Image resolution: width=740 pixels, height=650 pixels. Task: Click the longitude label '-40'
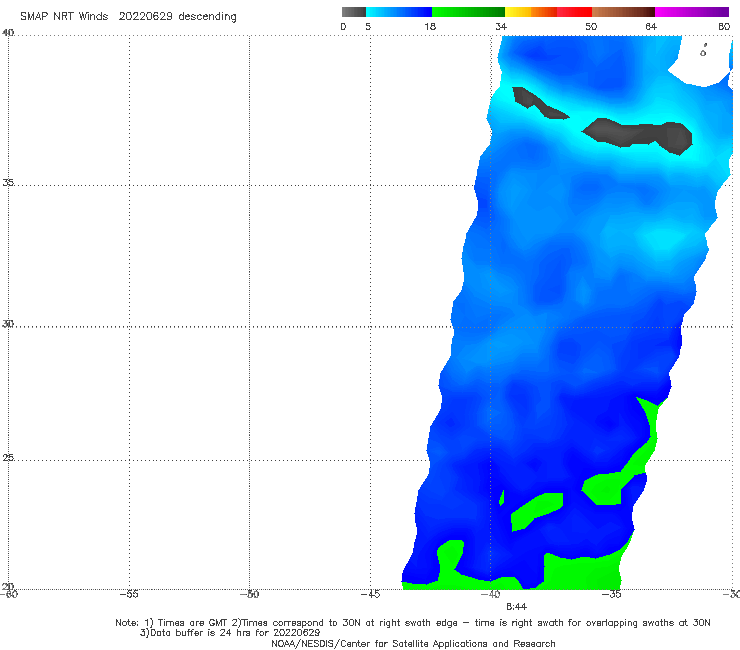[491, 594]
